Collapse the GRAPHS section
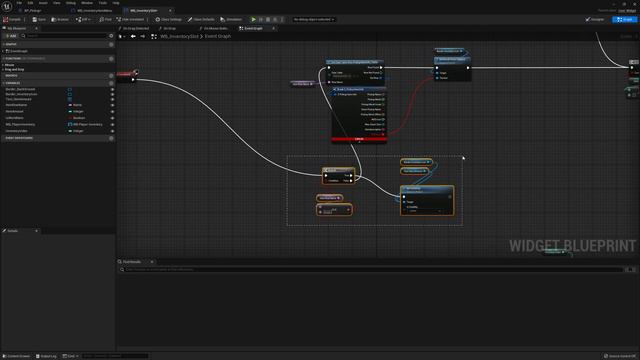 pos(3,44)
